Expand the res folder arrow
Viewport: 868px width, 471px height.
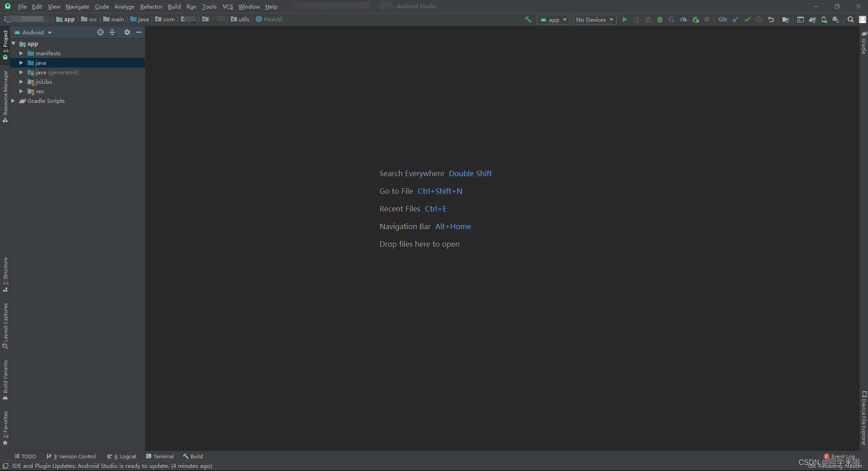click(x=21, y=91)
